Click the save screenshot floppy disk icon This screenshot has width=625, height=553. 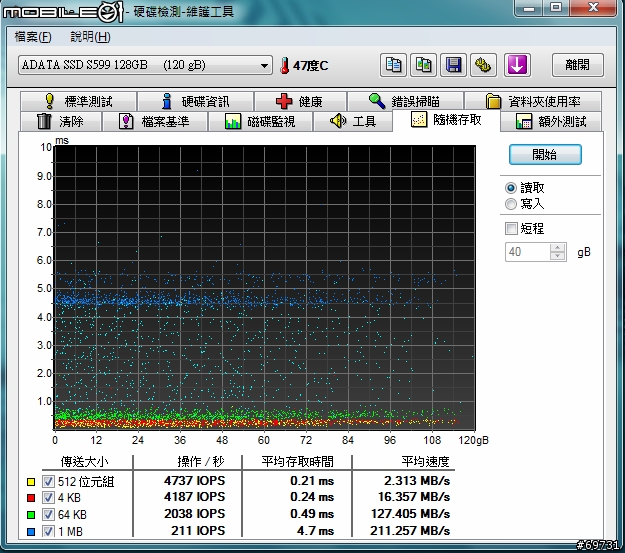pos(453,65)
